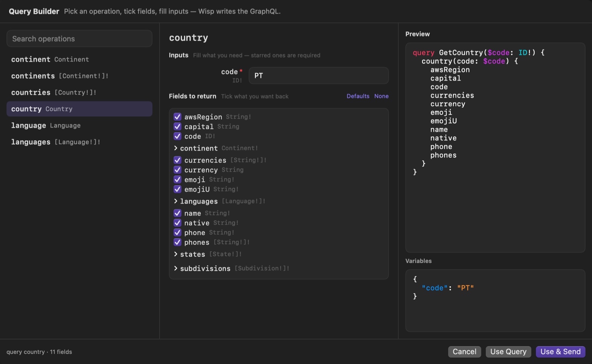The height and width of the screenshot is (364, 592).
Task: Click the 'Variables' panel label
Action: click(418, 261)
